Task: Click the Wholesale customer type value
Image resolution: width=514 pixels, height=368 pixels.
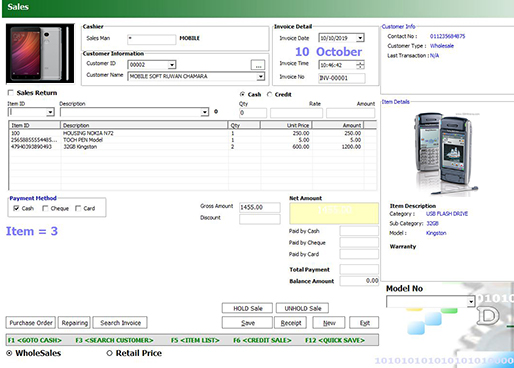Action: (442, 46)
